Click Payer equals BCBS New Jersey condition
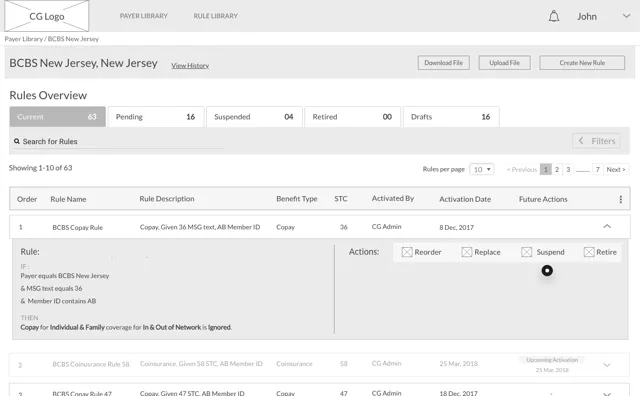Image resolution: width=640 pixels, height=396 pixels. pos(65,276)
